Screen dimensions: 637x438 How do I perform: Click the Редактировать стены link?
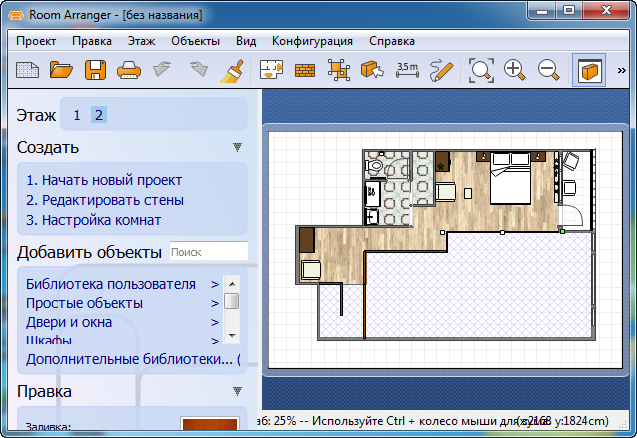tap(105, 200)
